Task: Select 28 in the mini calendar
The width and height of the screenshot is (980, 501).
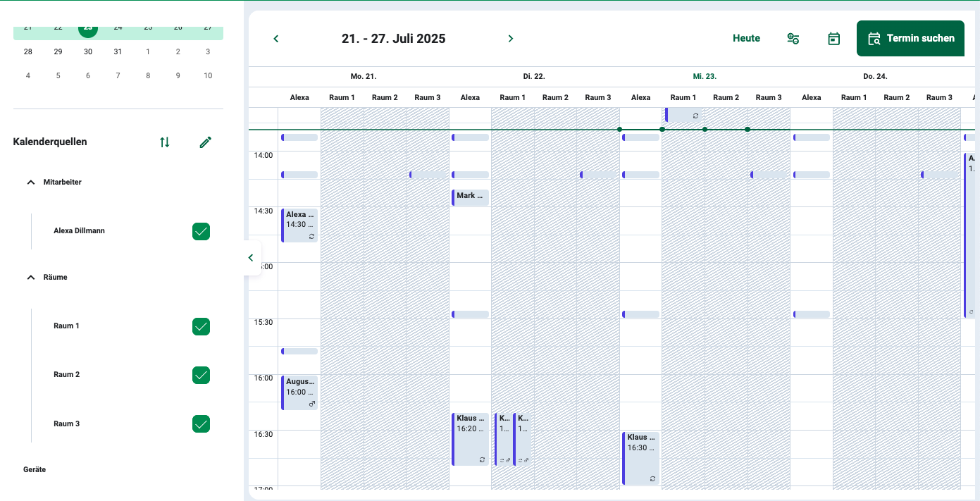Action: [x=28, y=51]
